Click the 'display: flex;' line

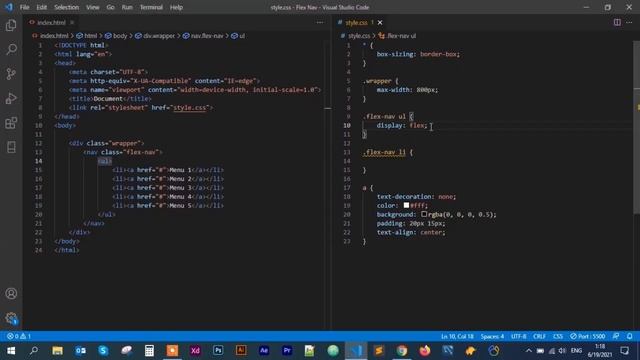tap(402, 125)
